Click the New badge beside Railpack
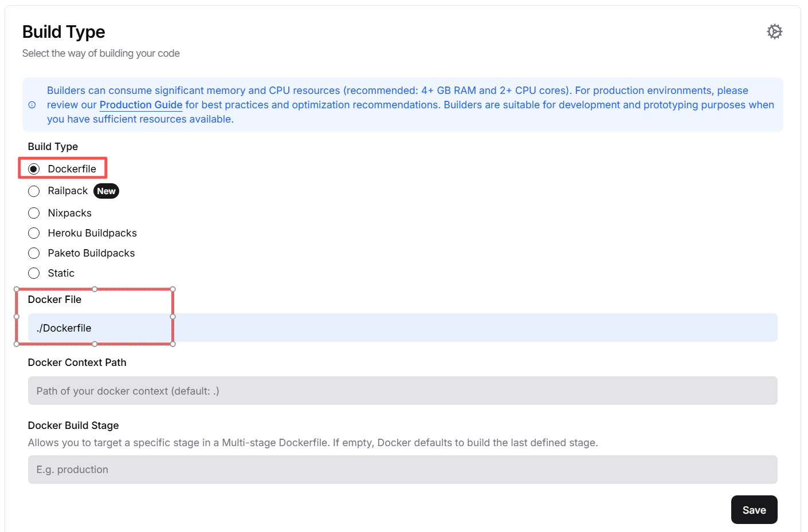Viewport: 808px width, 532px height. pos(106,191)
